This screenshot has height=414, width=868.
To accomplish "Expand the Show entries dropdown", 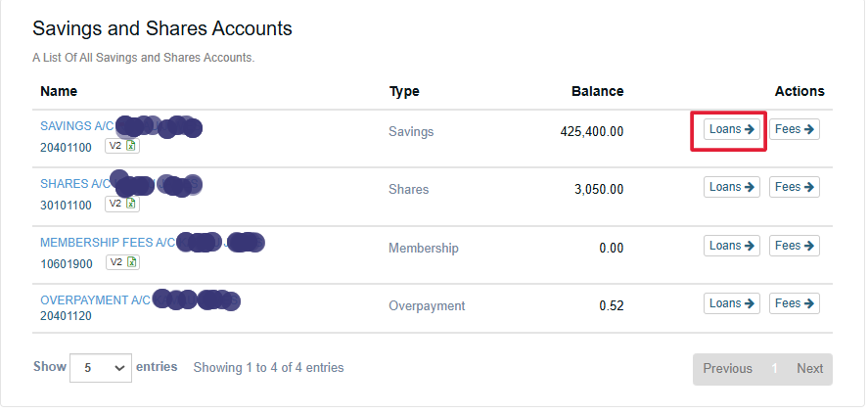I will click(x=101, y=368).
